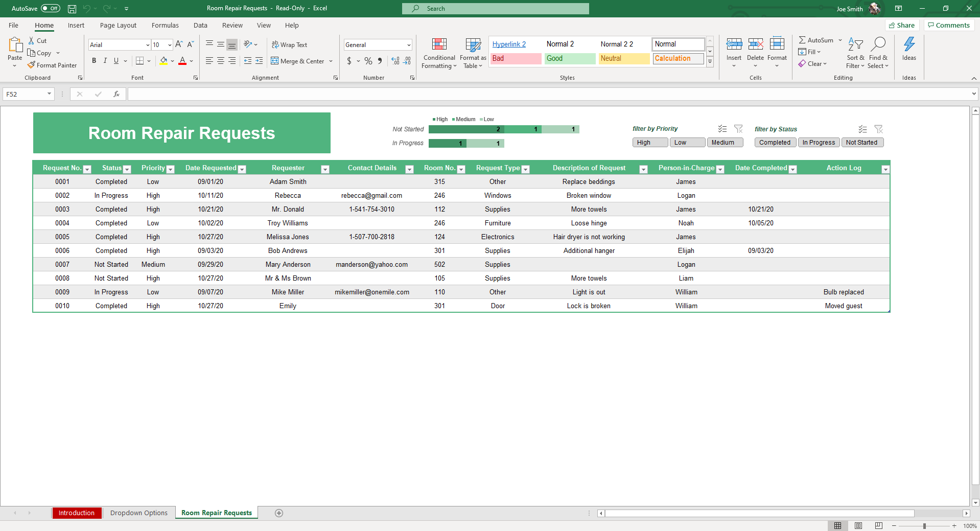Open the Status column filter dropdown
The height and width of the screenshot is (531, 980).
(127, 169)
